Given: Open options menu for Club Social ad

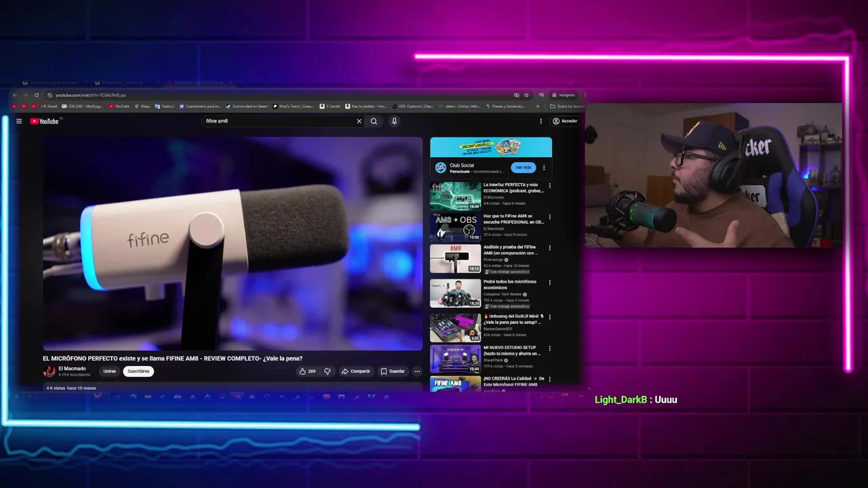Looking at the screenshot, I should click(x=544, y=167).
